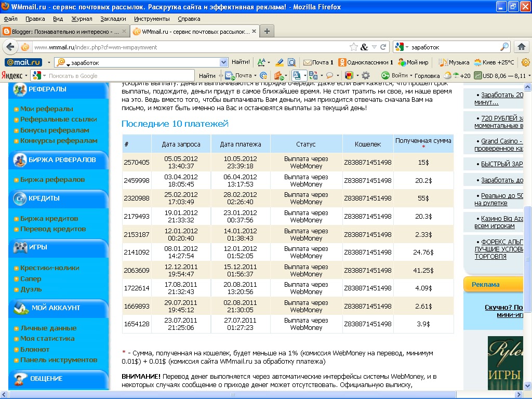
Task: Open the Закладки menu
Action: tap(113, 19)
